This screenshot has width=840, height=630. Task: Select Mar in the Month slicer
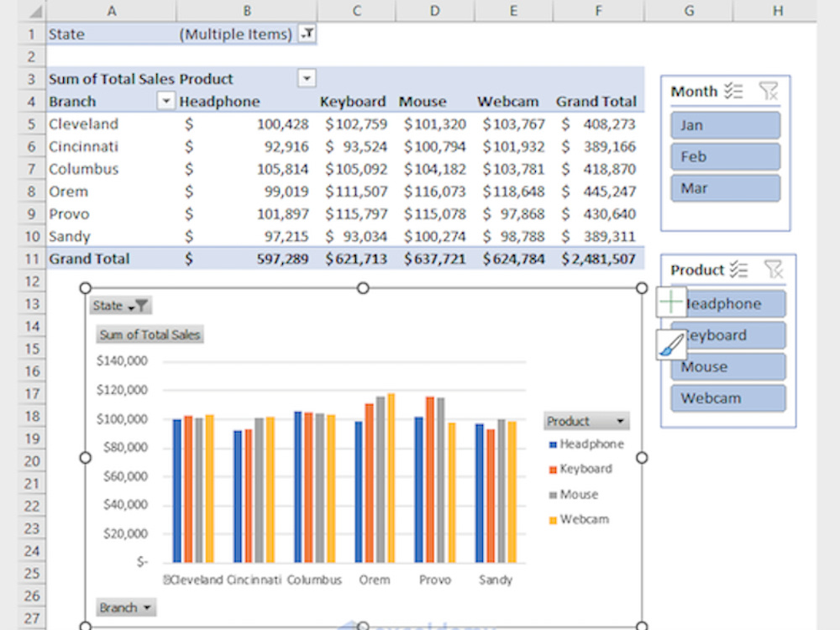(x=726, y=188)
